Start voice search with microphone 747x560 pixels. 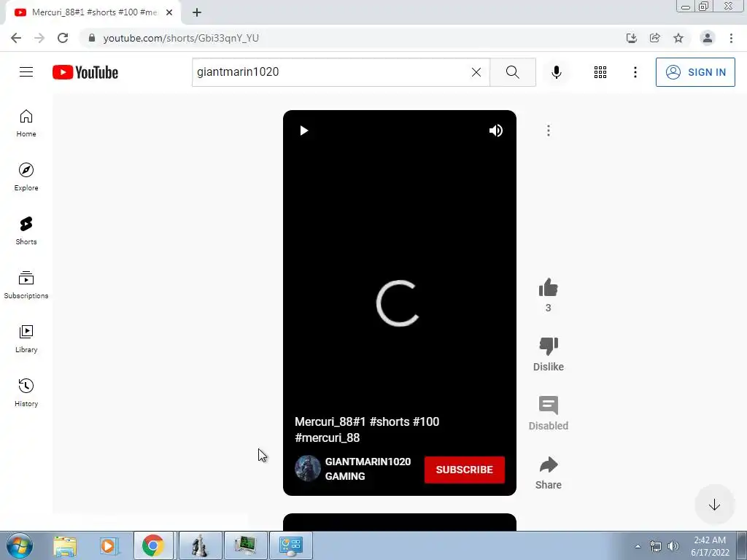(x=556, y=72)
